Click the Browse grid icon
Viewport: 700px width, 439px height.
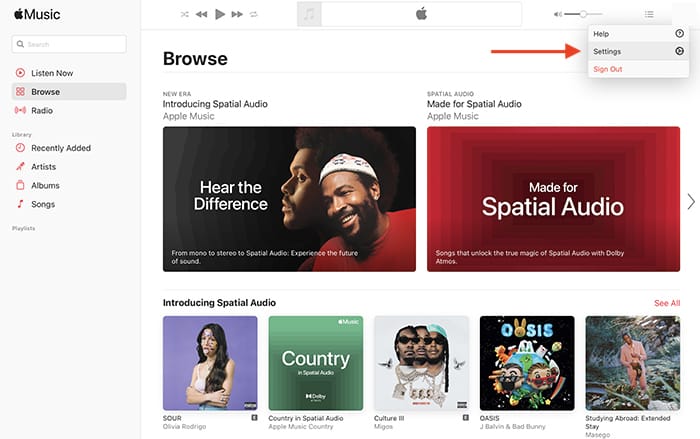(20, 92)
